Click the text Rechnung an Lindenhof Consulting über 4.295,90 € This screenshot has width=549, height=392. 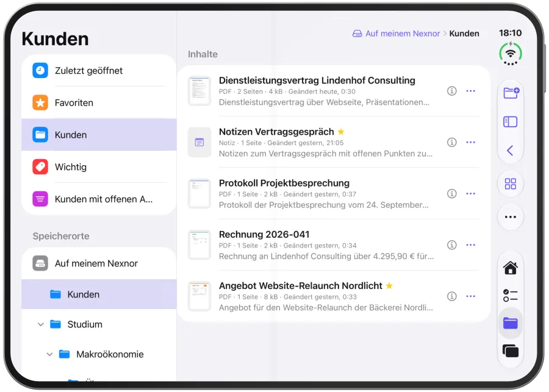pyautogui.click(x=317, y=256)
